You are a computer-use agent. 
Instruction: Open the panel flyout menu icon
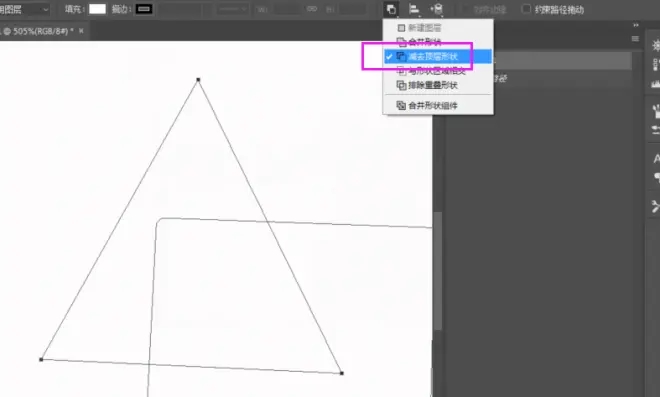pos(635,39)
